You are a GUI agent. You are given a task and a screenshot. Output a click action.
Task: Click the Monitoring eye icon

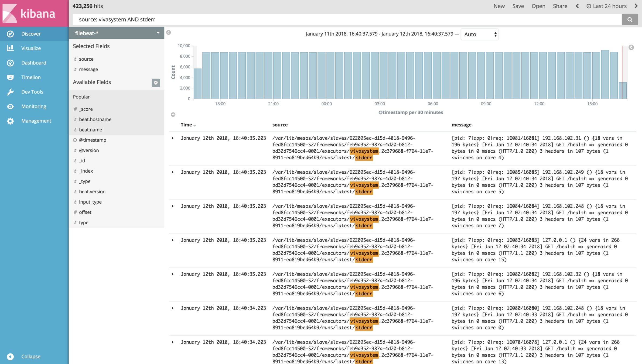(10, 107)
